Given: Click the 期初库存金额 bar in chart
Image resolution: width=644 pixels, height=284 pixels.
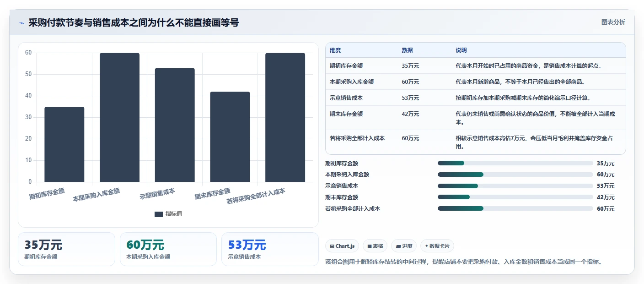Looking at the screenshot, I should 64,144.
